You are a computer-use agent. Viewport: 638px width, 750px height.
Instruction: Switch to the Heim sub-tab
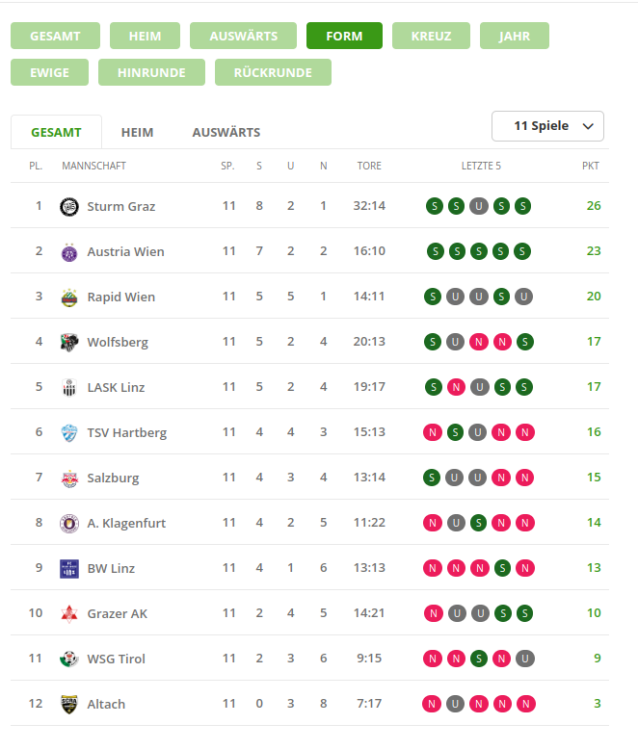click(137, 132)
